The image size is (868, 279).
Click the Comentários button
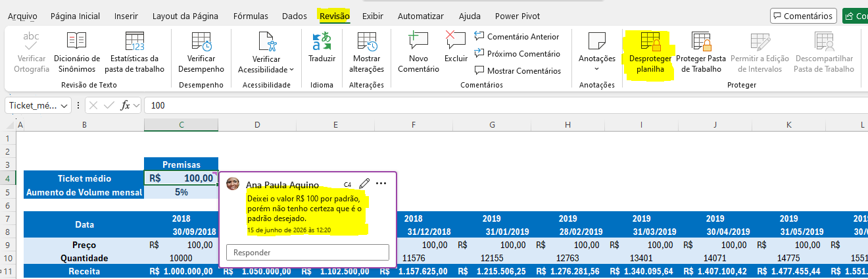click(803, 15)
